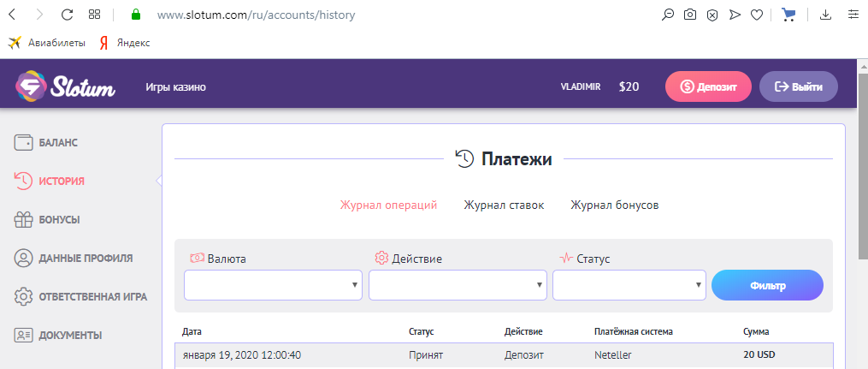The width and height of the screenshot is (868, 369).
Task: Open the Бонусы gift section
Action: pyautogui.click(x=47, y=220)
